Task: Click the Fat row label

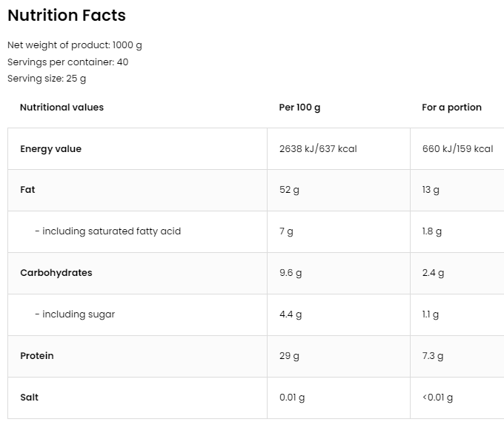Action: pos(27,190)
